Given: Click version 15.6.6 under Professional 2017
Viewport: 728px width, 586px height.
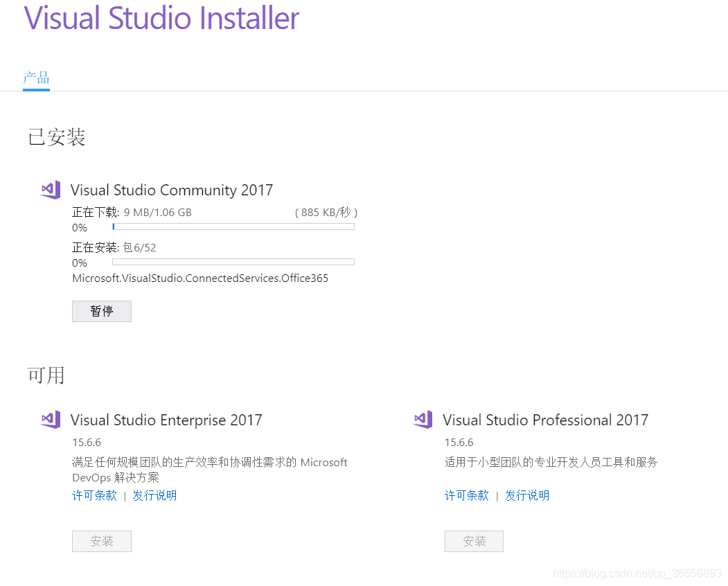Looking at the screenshot, I should 459,443.
